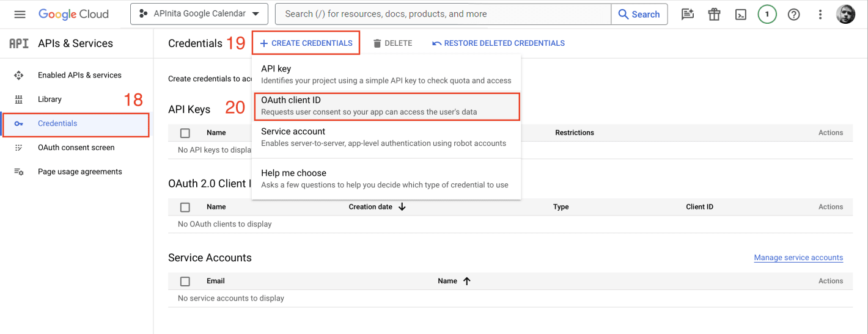Expand the APInita Google Calendar project selector
Viewport: 868px width, 334px height.
pos(199,14)
